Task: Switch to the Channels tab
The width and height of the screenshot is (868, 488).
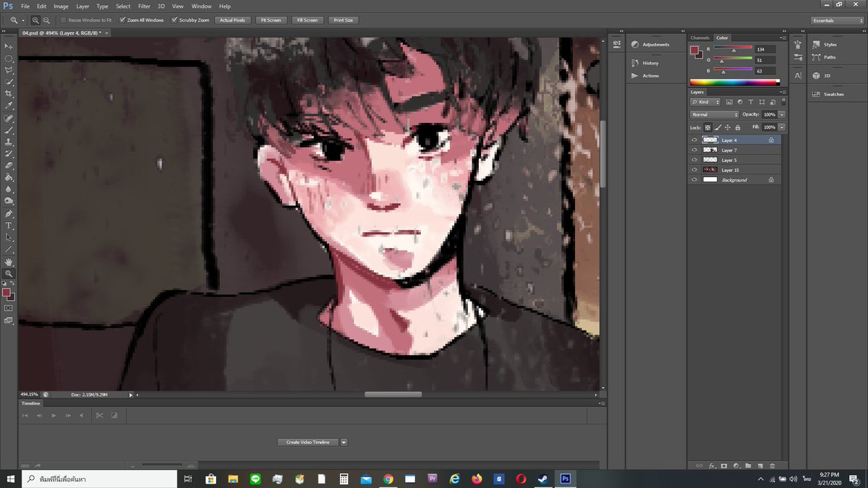Action: coord(699,38)
